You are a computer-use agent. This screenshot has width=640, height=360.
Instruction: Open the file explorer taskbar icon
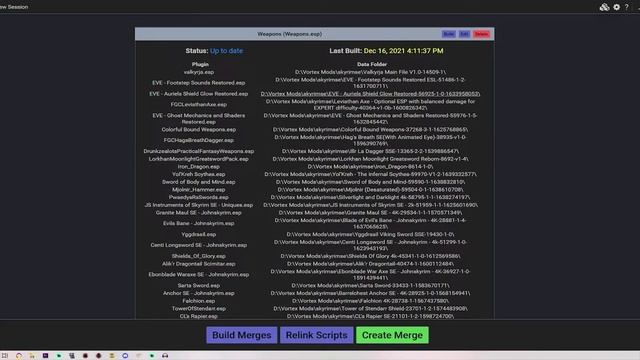pos(32,356)
